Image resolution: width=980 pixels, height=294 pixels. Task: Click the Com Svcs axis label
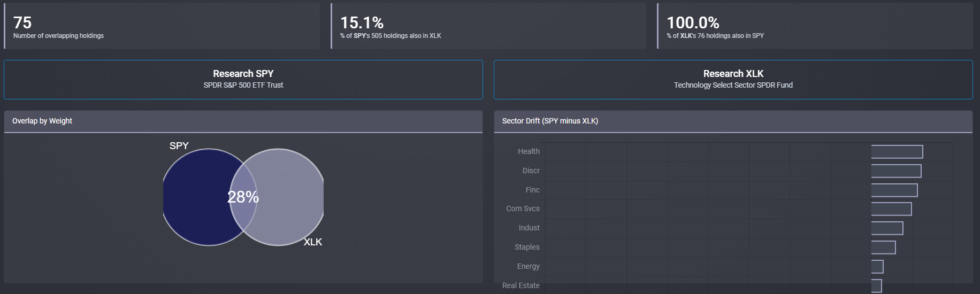point(523,208)
